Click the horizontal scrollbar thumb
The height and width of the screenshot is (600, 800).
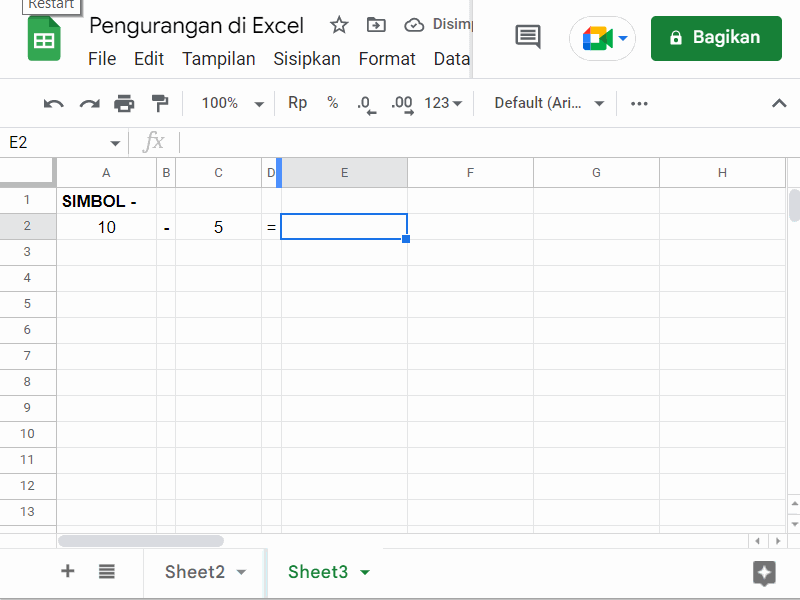point(141,541)
